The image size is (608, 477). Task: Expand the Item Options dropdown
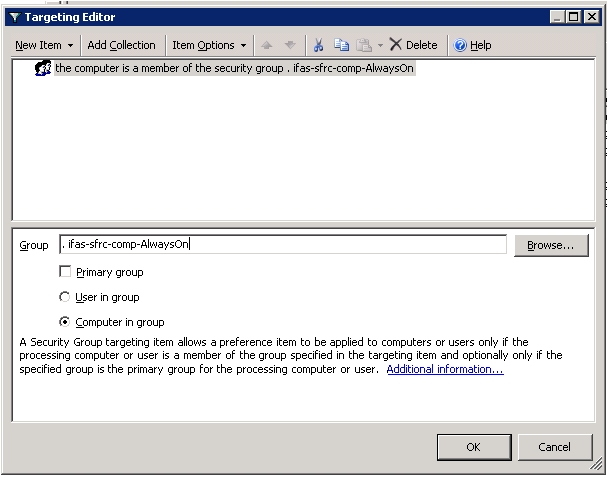coord(208,45)
